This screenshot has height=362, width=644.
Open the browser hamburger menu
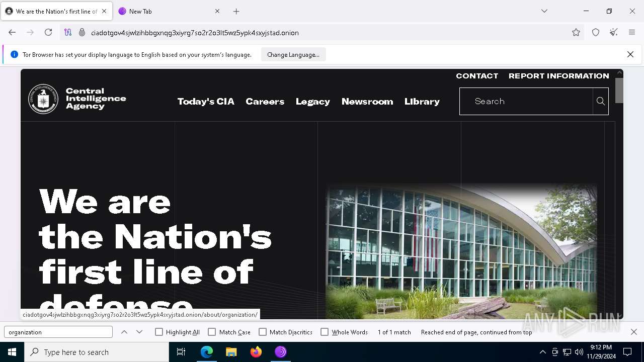point(632,32)
